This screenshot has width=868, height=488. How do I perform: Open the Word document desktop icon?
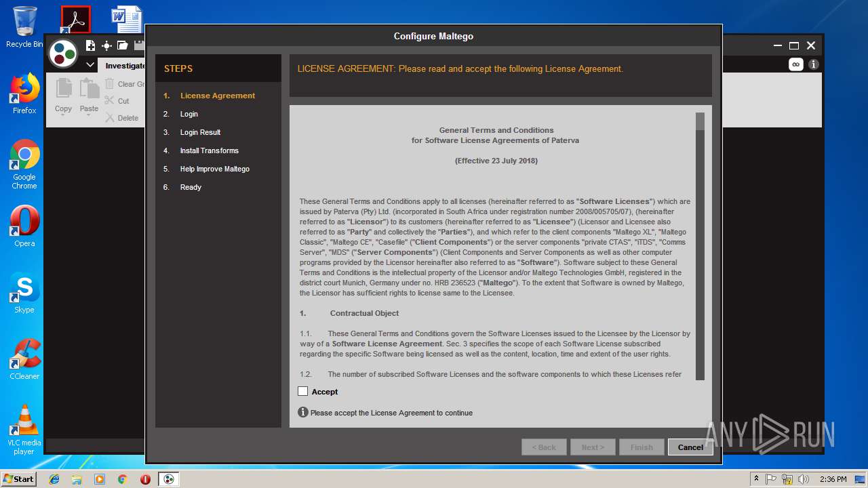pyautogui.click(x=127, y=20)
